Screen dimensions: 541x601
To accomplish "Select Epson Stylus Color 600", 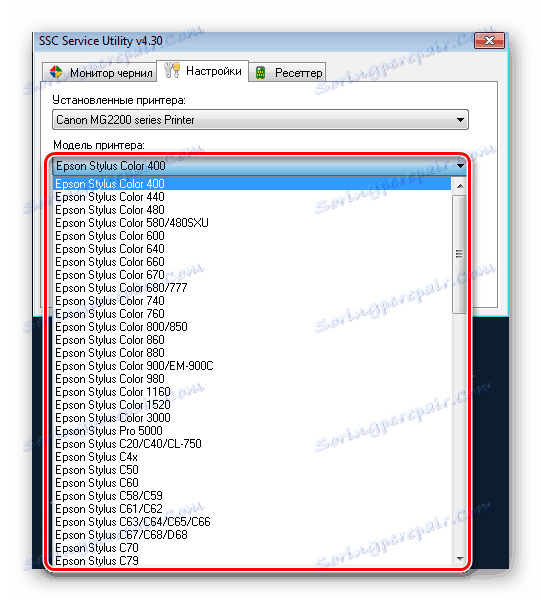I will pyautogui.click(x=252, y=236).
